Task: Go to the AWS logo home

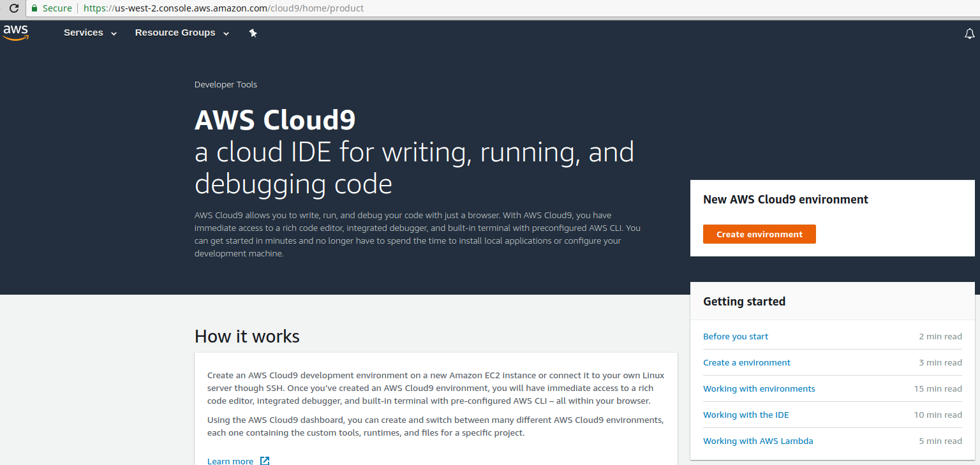Action: (16, 33)
